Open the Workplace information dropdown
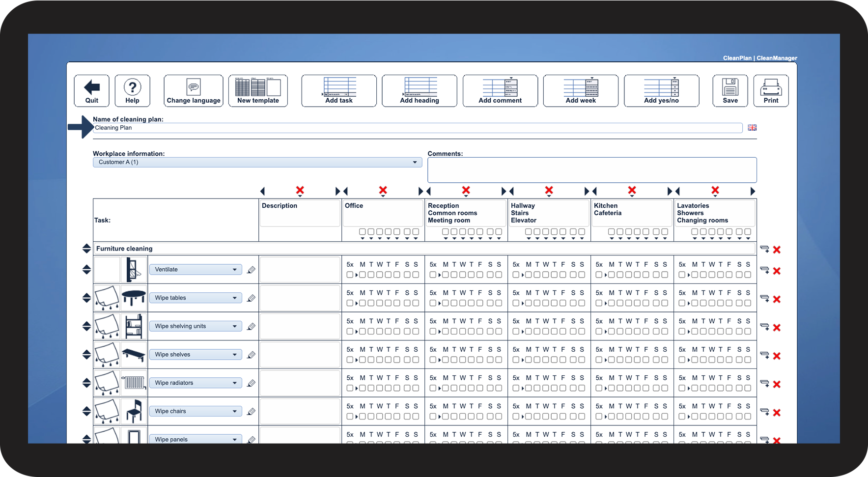The height and width of the screenshot is (477, 868). [x=257, y=162]
